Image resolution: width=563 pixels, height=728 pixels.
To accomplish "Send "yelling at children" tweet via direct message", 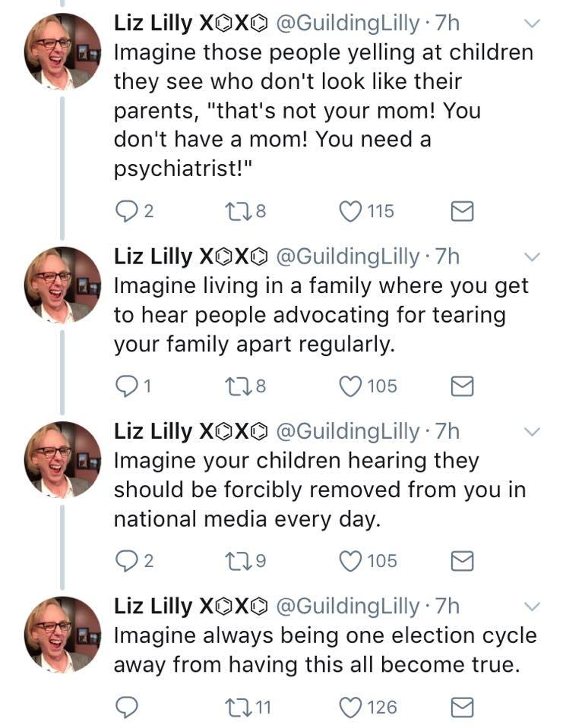I will pyautogui.click(x=462, y=211).
